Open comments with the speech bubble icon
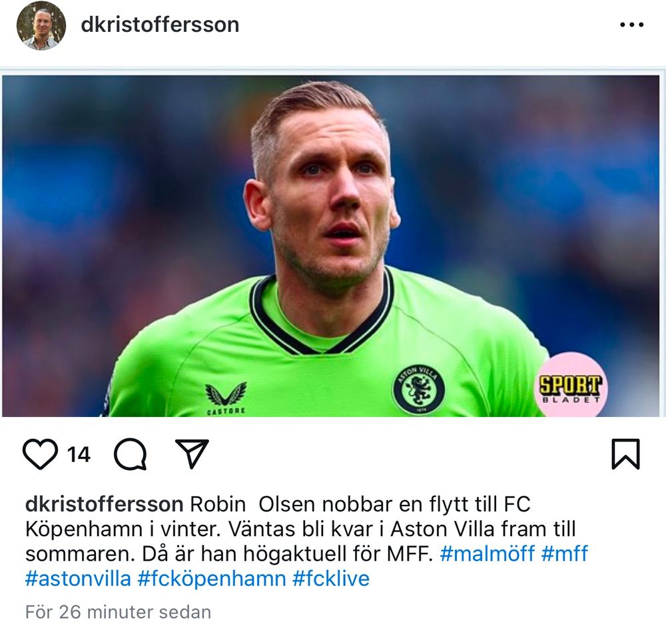The image size is (666, 644). pyautogui.click(x=131, y=454)
